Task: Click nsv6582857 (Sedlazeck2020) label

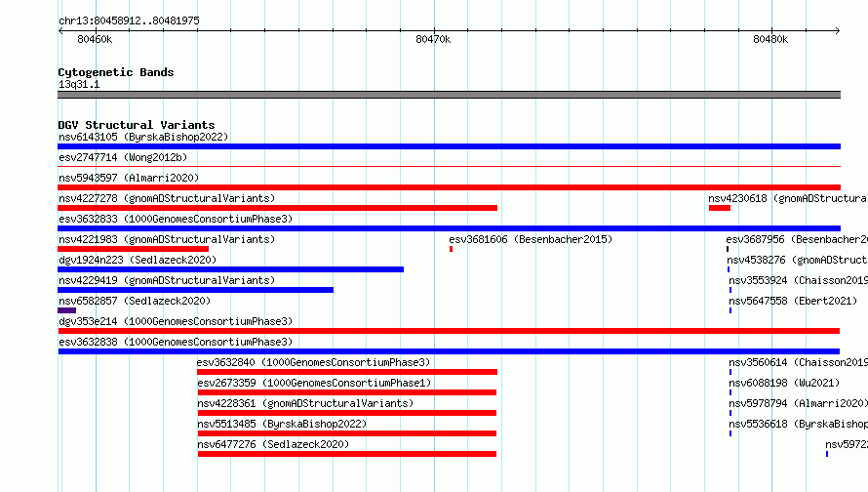Action: (x=135, y=301)
